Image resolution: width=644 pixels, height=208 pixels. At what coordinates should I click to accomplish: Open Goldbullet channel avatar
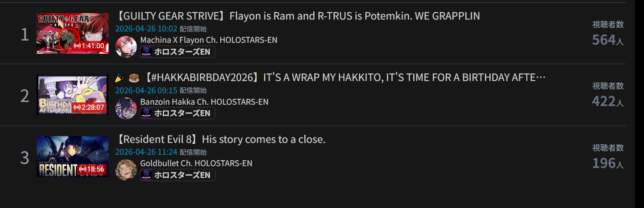(126, 170)
